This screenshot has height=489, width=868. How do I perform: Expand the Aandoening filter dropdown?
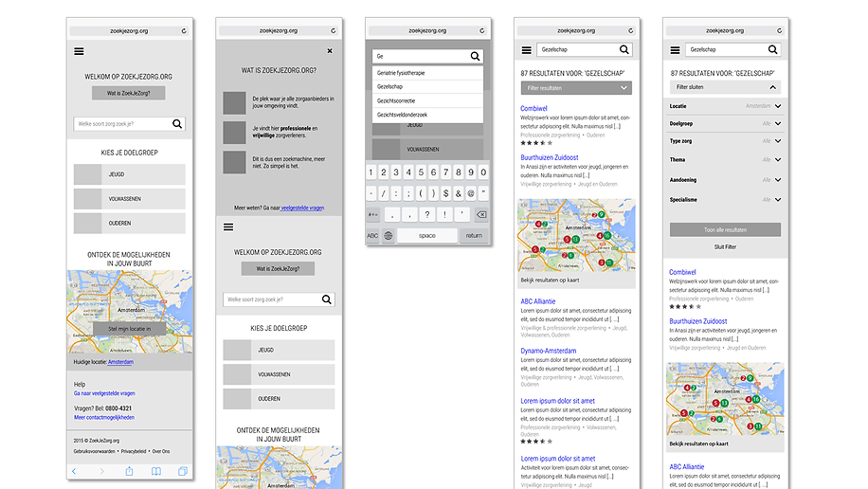coord(725,180)
